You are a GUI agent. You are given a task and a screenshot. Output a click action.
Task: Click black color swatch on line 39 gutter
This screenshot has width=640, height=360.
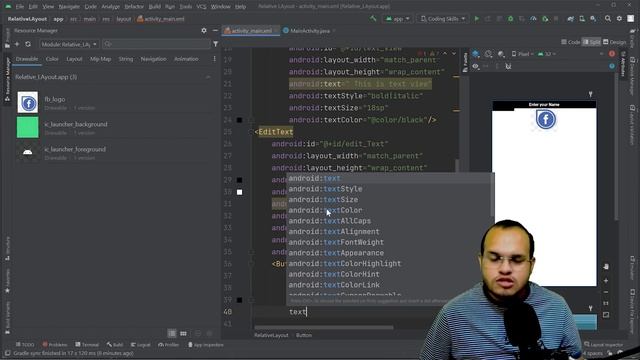pyautogui.click(x=240, y=300)
